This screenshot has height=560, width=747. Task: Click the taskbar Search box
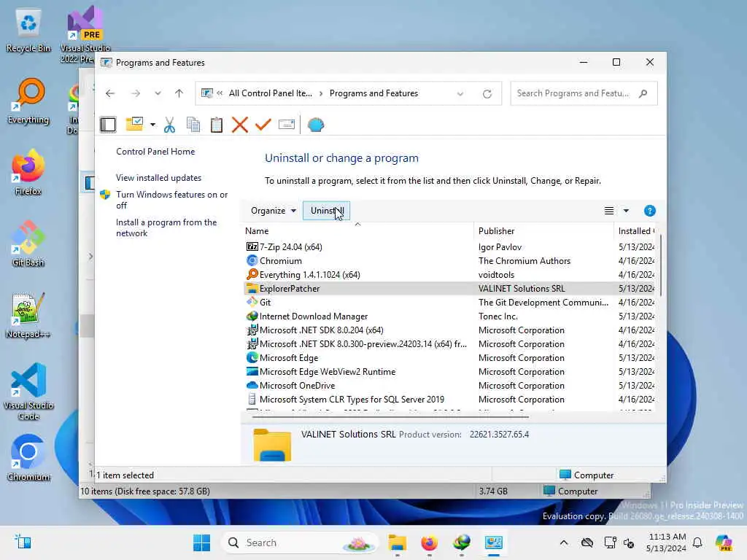click(299, 542)
